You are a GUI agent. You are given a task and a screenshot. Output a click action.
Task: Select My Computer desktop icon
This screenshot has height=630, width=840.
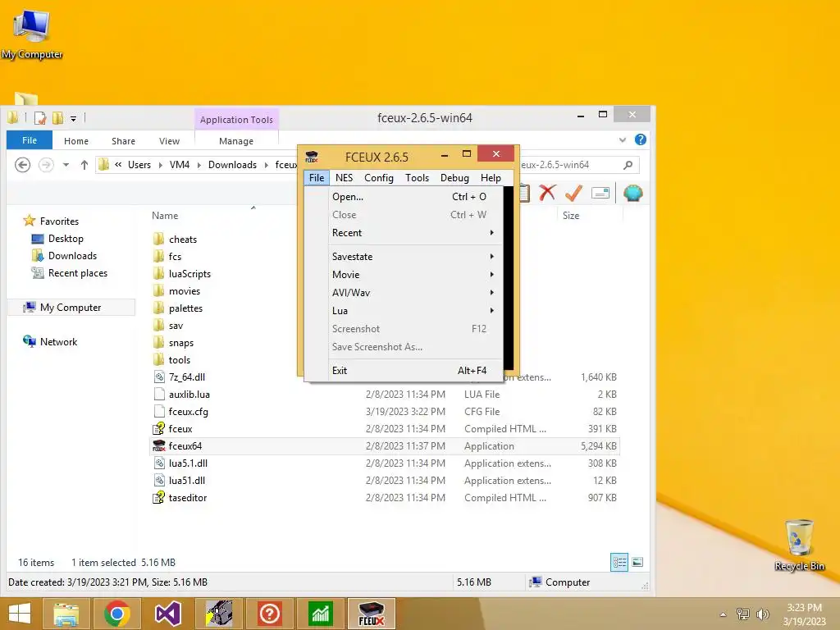coord(32,34)
